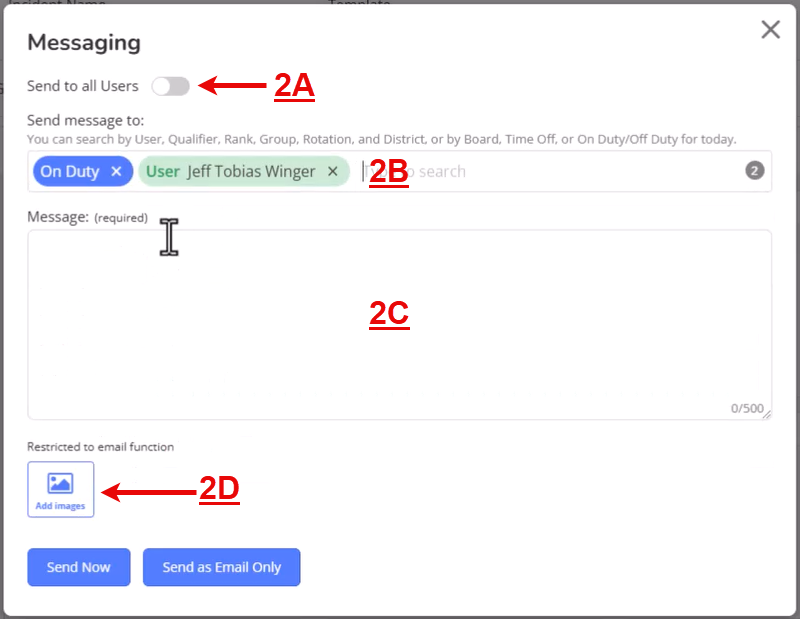
Task: Focus the recipient search input field
Action: (x=551, y=171)
